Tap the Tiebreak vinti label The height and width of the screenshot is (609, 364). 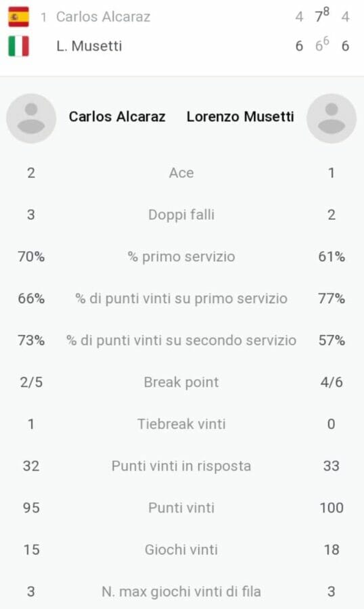181,424
